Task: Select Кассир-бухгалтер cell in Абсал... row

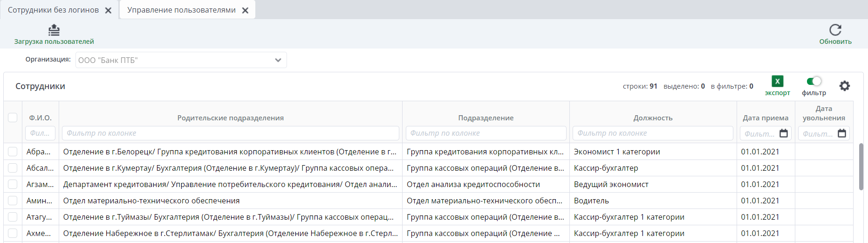Action: (x=653, y=168)
